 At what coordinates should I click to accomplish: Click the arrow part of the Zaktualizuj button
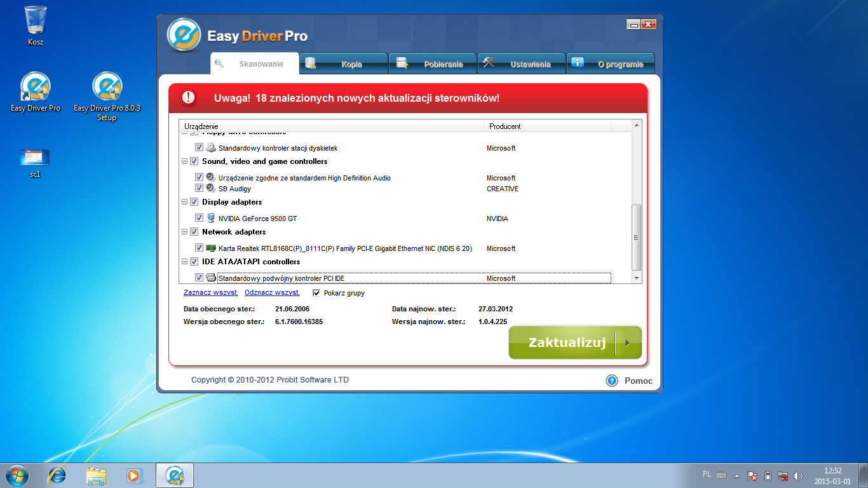pyautogui.click(x=628, y=343)
